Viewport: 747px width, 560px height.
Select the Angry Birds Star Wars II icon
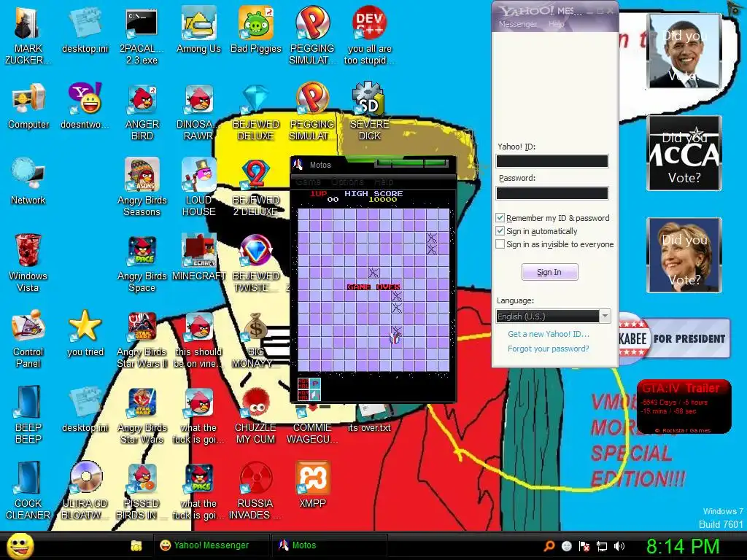142,339
